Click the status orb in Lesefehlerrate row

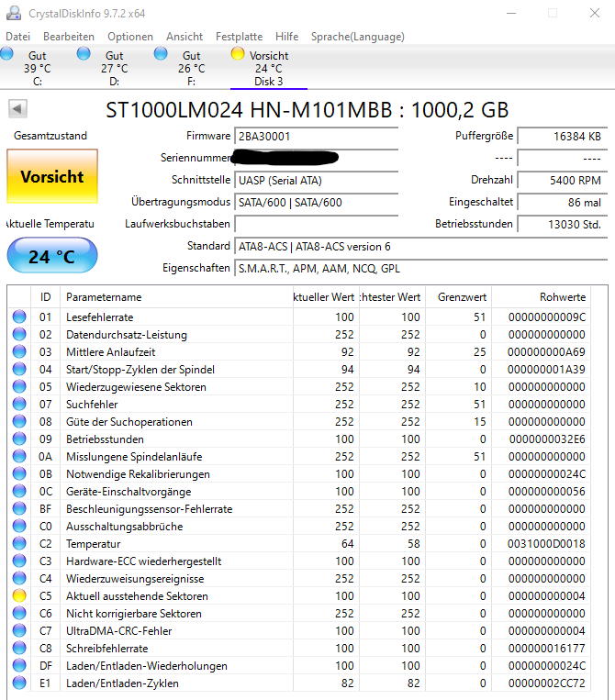tap(19, 317)
